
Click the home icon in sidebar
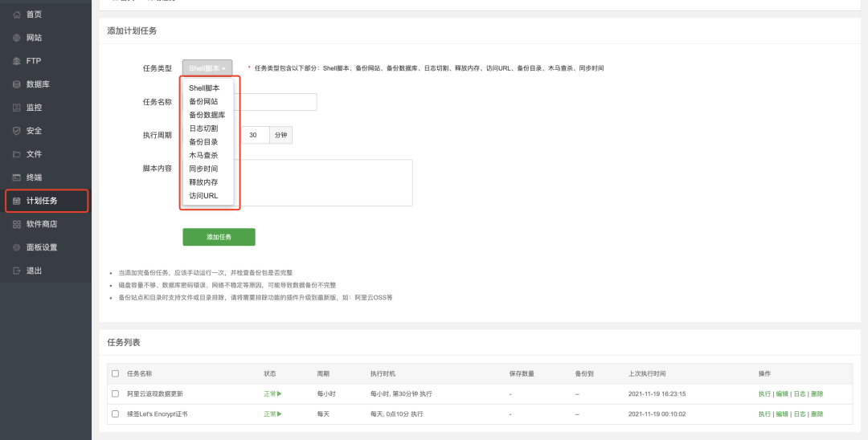coord(17,14)
